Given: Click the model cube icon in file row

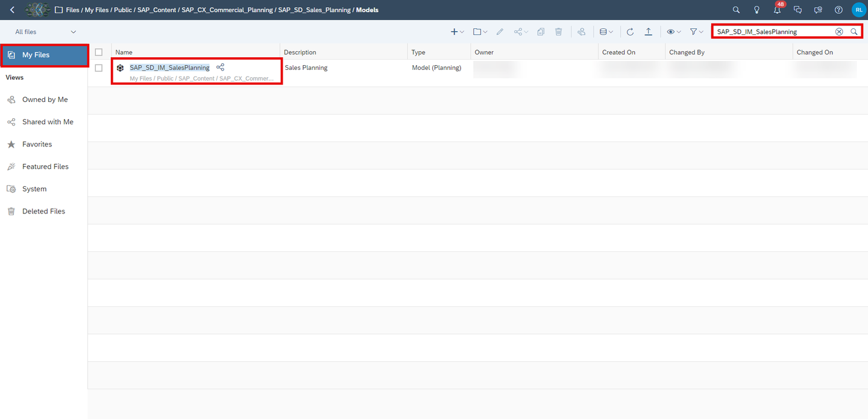Looking at the screenshot, I should coord(120,68).
